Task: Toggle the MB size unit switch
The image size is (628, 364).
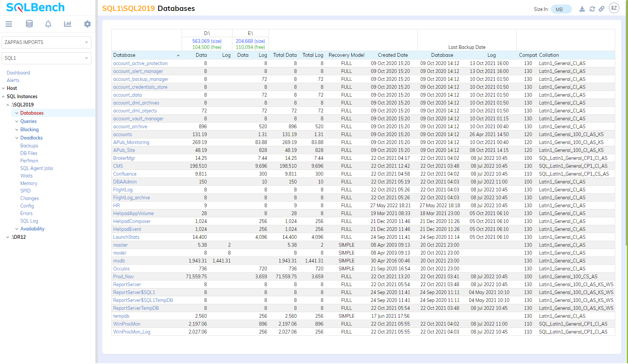Action: click(561, 9)
